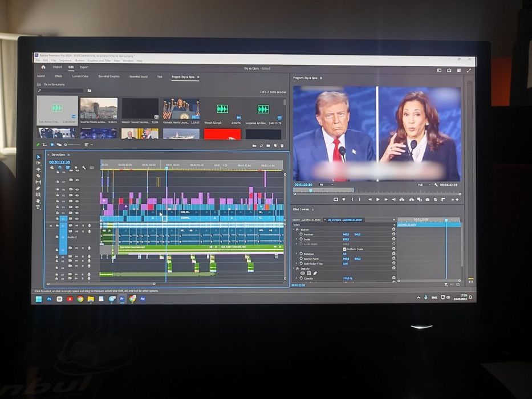Screen dimensions: 532x399
Task: Switch to Essential Sound tab
Action: tap(139, 77)
